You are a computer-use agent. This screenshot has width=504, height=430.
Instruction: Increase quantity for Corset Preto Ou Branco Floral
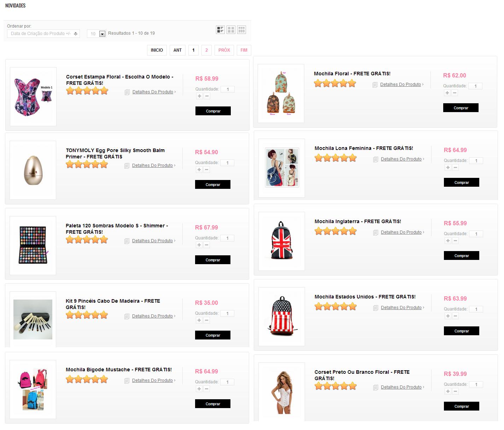click(448, 391)
